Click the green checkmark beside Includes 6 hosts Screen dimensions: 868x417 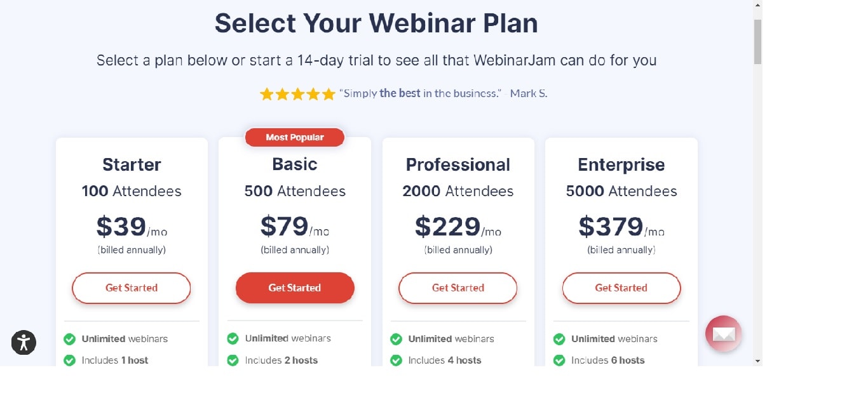coord(559,361)
